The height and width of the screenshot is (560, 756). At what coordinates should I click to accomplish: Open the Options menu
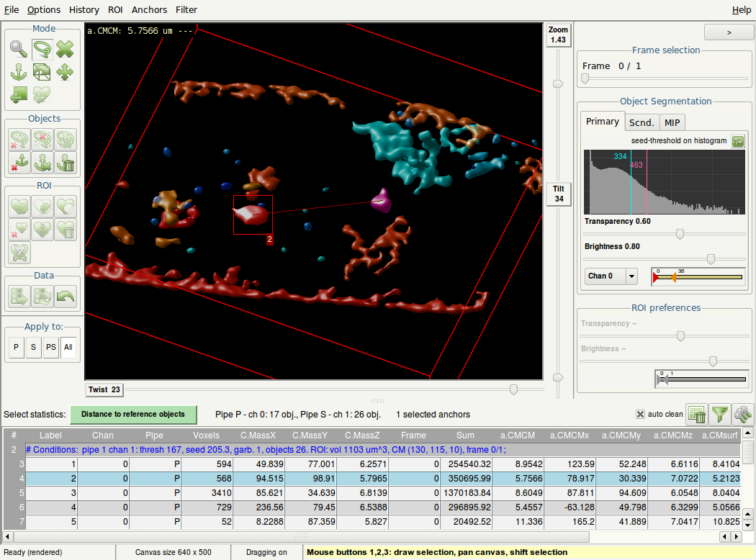[x=44, y=9]
